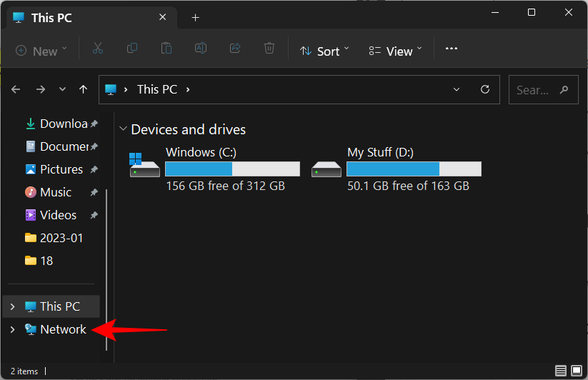The image size is (588, 380).
Task: Click the Delete trash icon
Action: [x=269, y=49]
